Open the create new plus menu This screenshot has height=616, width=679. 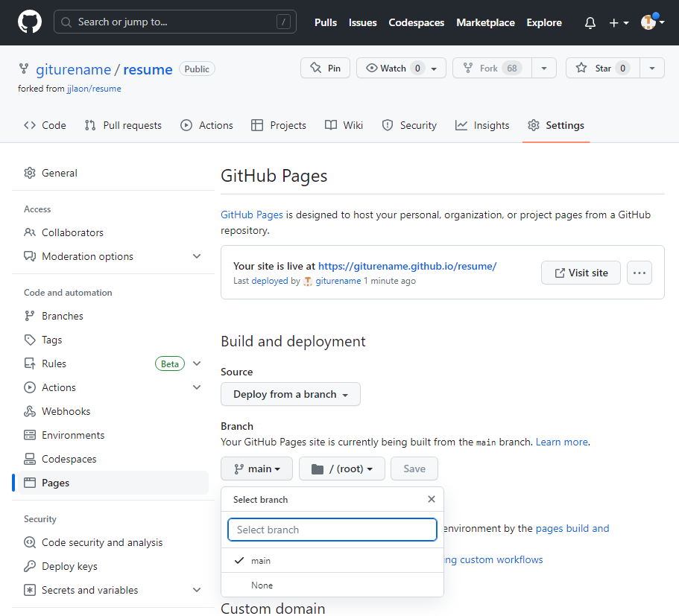(619, 22)
